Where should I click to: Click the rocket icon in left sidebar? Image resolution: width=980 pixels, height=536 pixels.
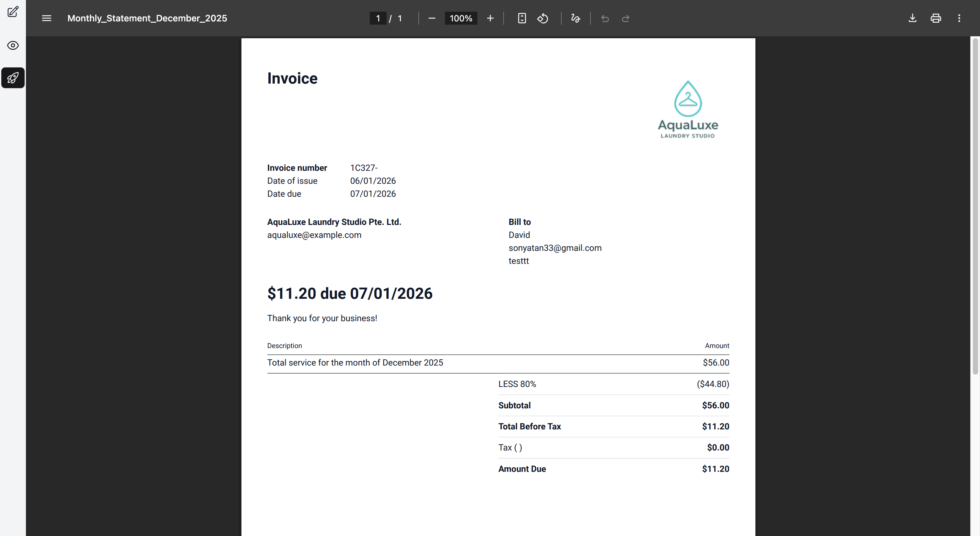[x=13, y=78]
